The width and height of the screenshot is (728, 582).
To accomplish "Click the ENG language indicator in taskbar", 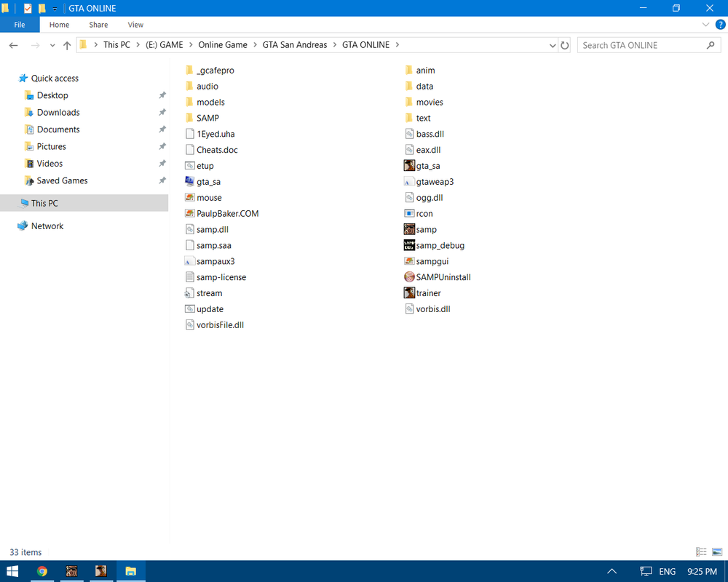I will pyautogui.click(x=667, y=571).
